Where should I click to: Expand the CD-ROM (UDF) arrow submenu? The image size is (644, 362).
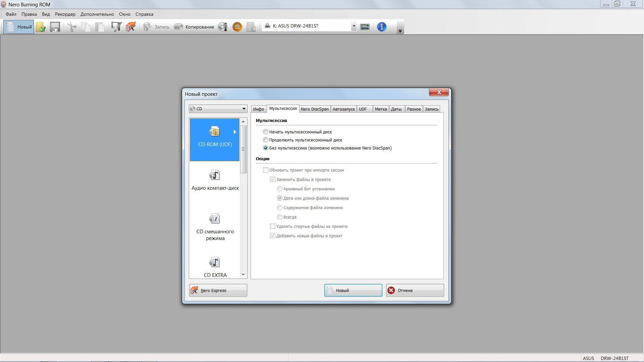tap(235, 132)
